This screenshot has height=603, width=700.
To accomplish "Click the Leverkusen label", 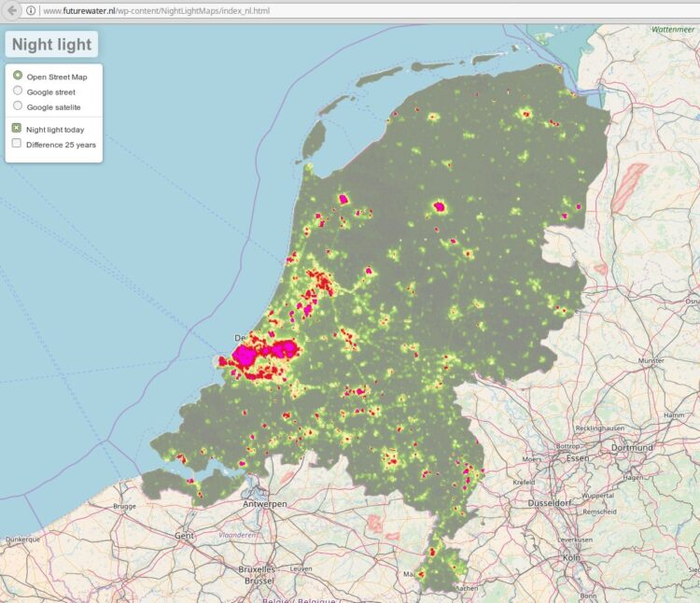I will click(576, 540).
